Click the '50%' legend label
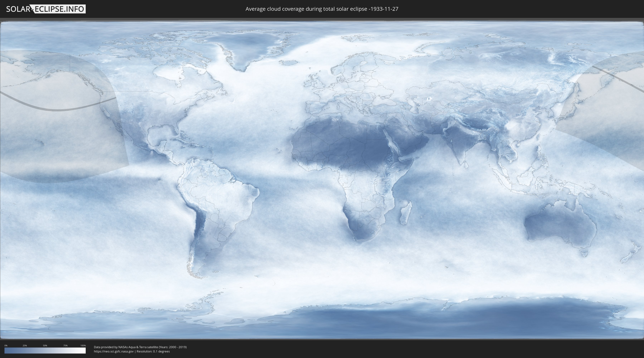 [45, 345]
